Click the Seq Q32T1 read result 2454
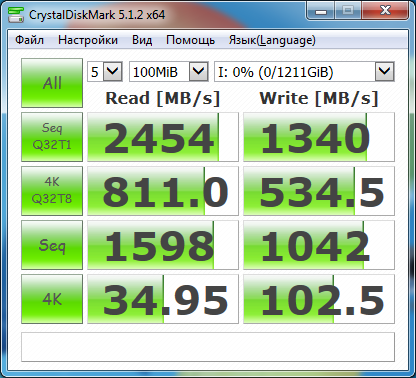Image resolution: width=416 pixels, height=378 pixels. click(x=163, y=137)
